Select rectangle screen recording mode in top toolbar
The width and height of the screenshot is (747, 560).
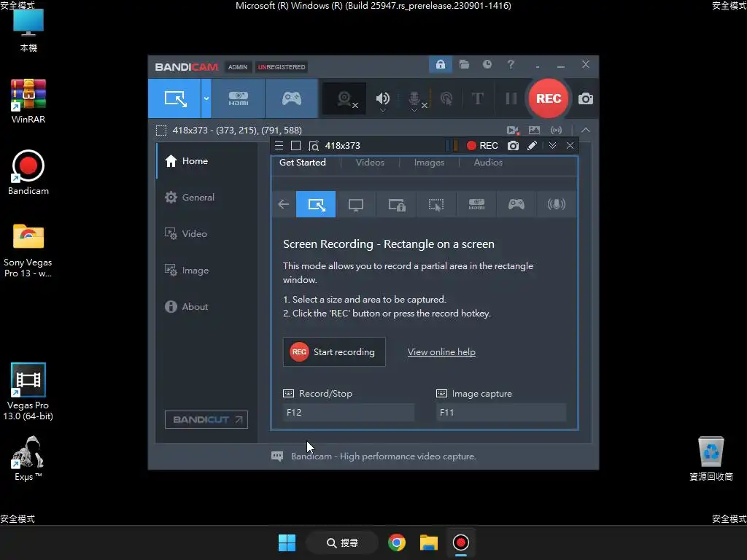(x=175, y=98)
